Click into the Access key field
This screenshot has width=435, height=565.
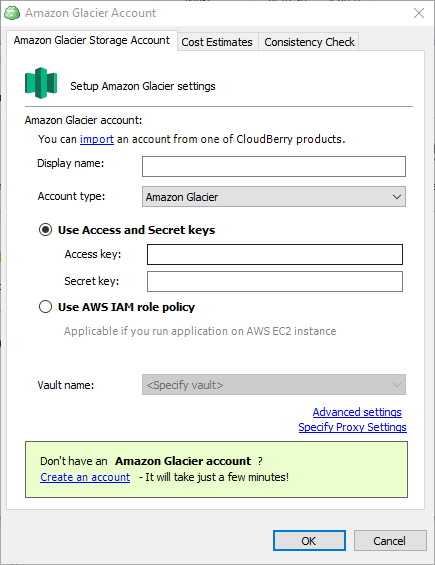275,254
